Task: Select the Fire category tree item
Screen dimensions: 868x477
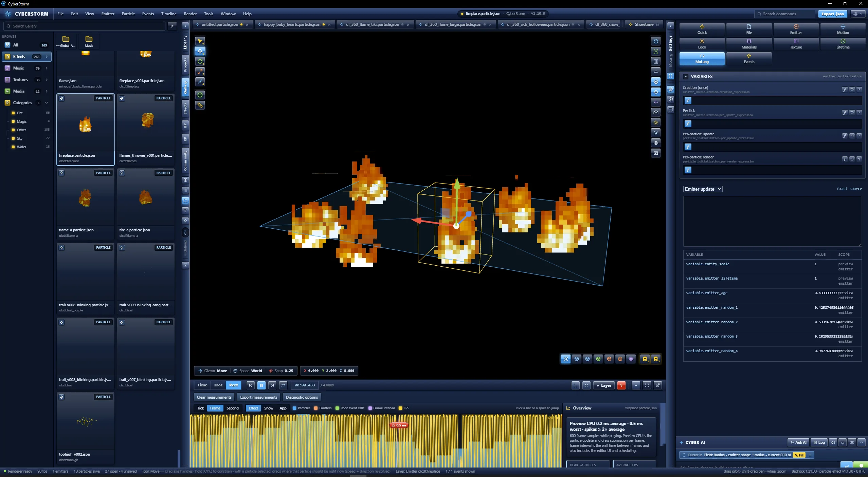Action: (x=20, y=113)
